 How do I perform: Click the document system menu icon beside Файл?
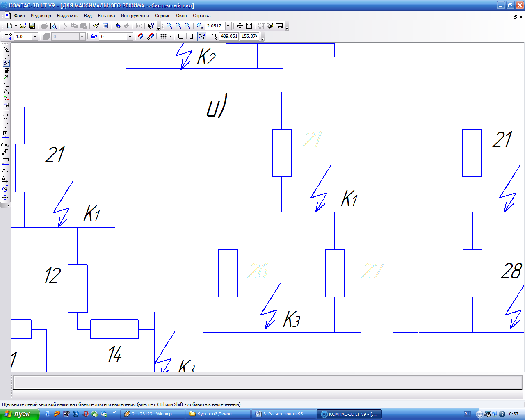(x=8, y=16)
